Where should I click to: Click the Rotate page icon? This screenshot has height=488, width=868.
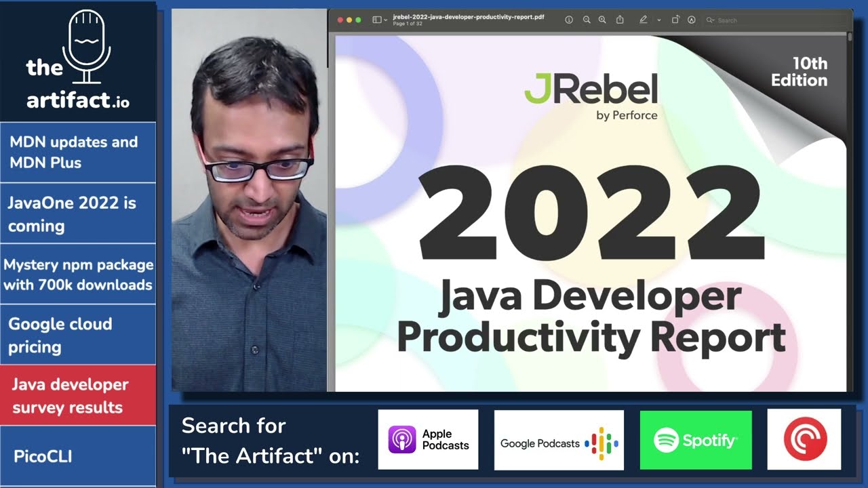point(675,20)
